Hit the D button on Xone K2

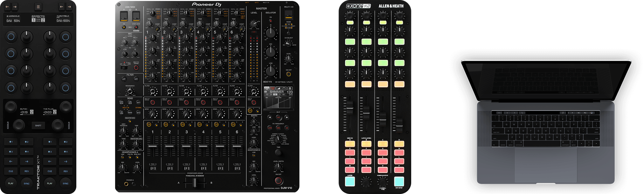click(399, 144)
